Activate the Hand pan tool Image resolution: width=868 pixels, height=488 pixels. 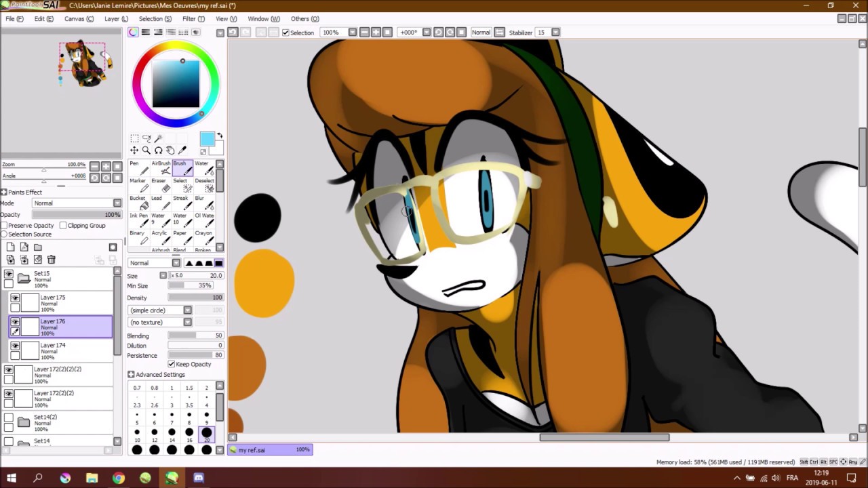(170, 150)
